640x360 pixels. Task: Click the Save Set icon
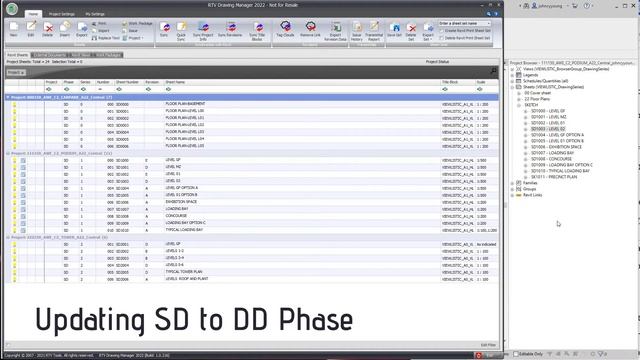click(x=395, y=27)
